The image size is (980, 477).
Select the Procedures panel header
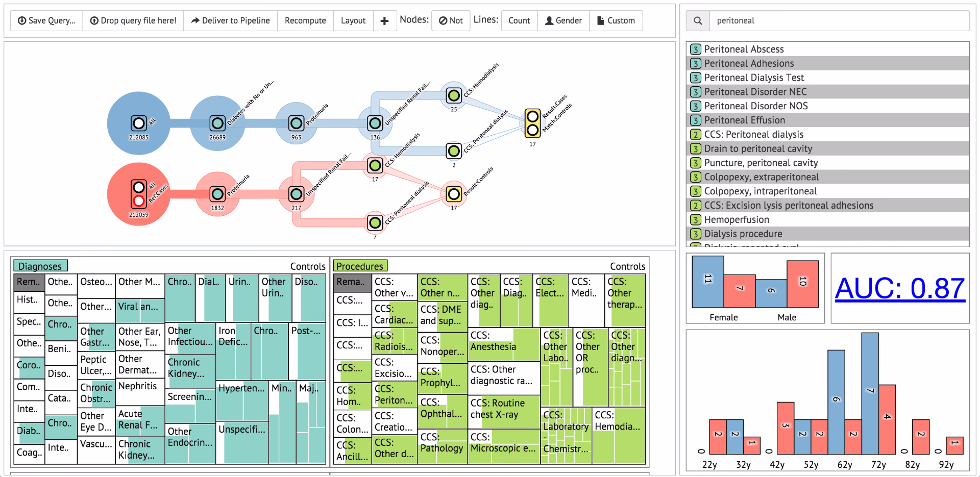(360, 266)
